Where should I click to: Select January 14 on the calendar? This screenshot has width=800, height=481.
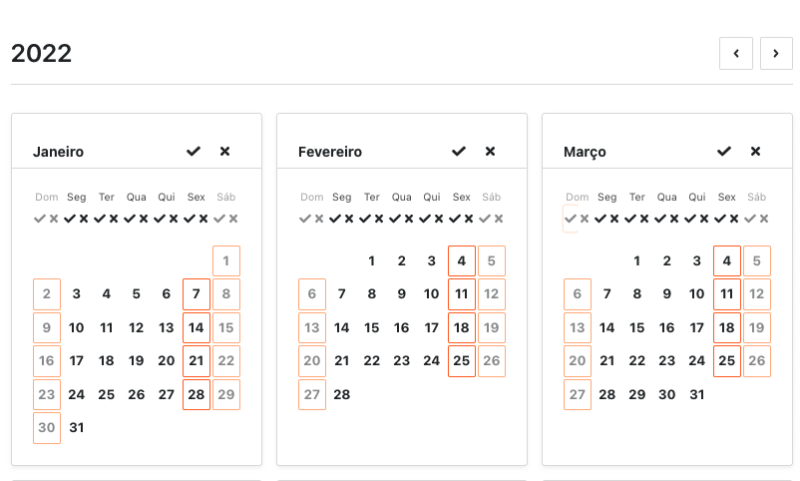pos(196,328)
